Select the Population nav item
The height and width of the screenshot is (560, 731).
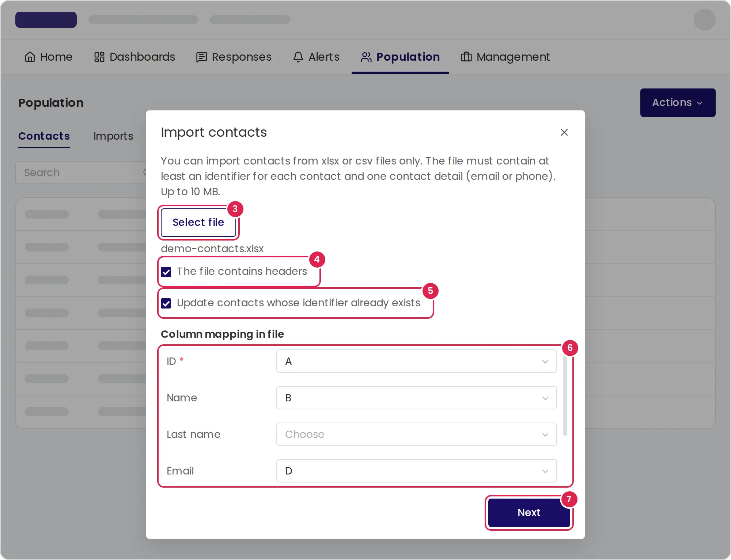[400, 57]
